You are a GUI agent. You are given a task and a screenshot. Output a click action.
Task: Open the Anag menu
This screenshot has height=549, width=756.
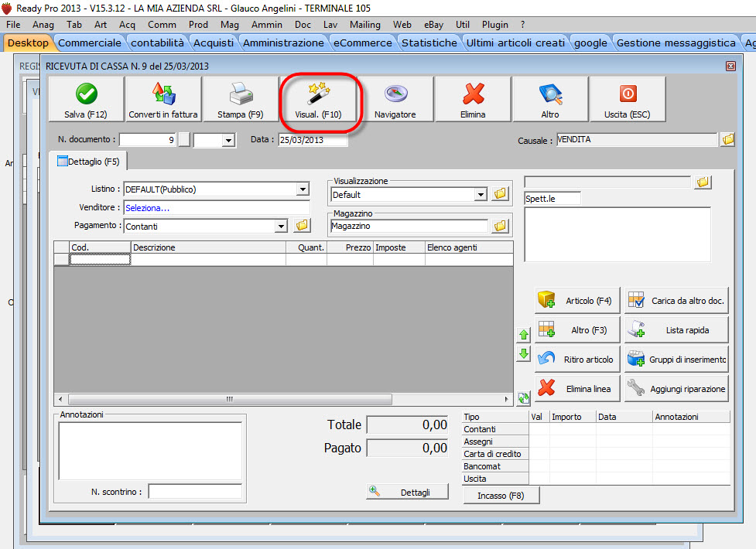click(x=43, y=25)
